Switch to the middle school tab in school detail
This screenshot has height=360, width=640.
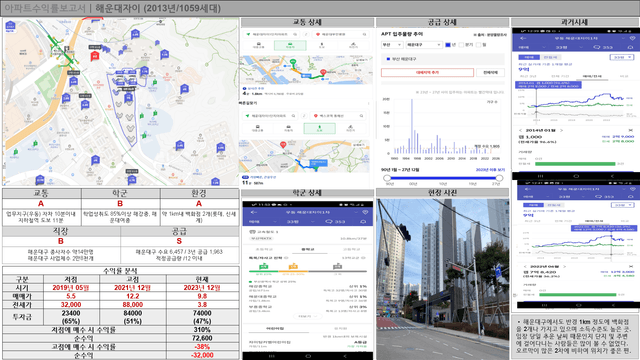[307, 249]
